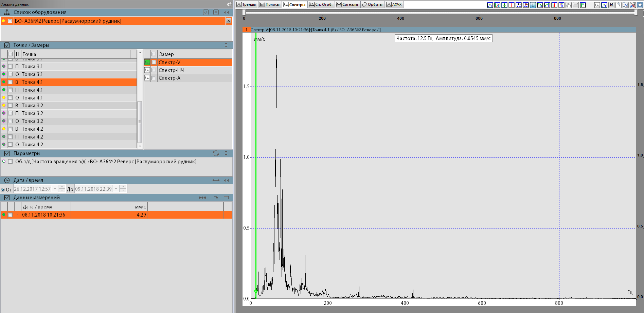644x313 pixels.
Task: Click the highlighted green arrows sync icon
Action: click(533, 5)
